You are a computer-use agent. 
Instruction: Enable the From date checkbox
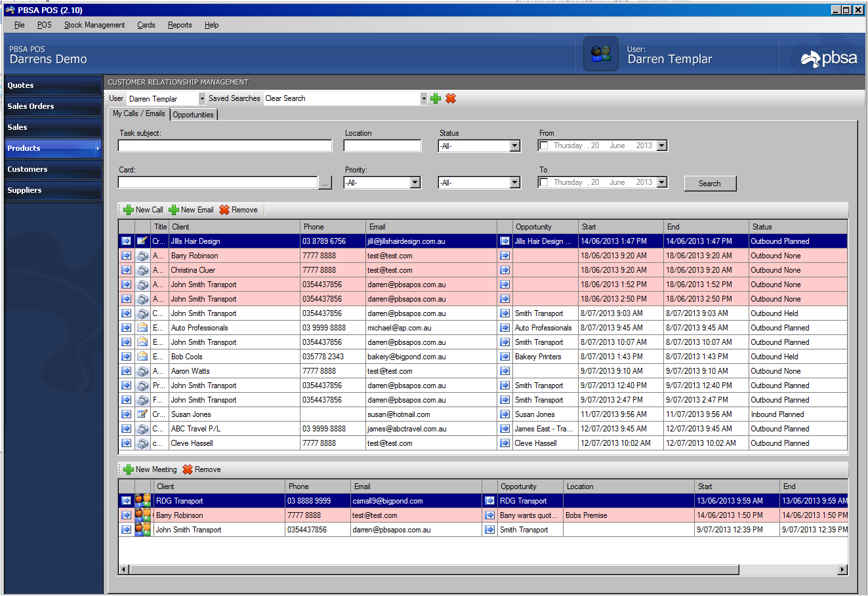[544, 146]
